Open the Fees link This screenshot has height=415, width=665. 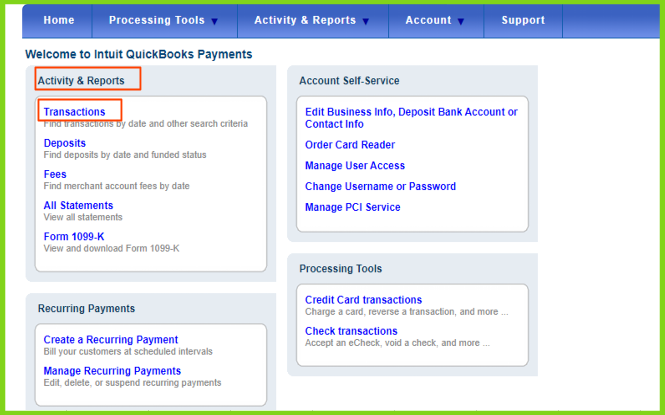click(x=55, y=174)
